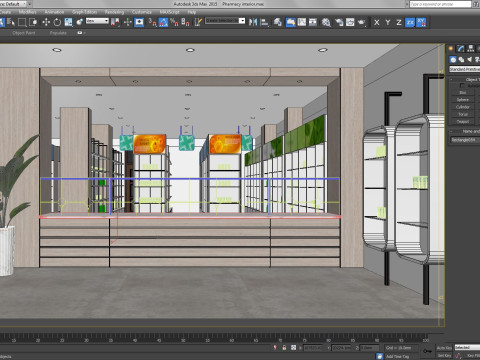Pick the Rectangular Selection Region tool
This screenshot has width=480, height=360.
[x=22, y=22]
